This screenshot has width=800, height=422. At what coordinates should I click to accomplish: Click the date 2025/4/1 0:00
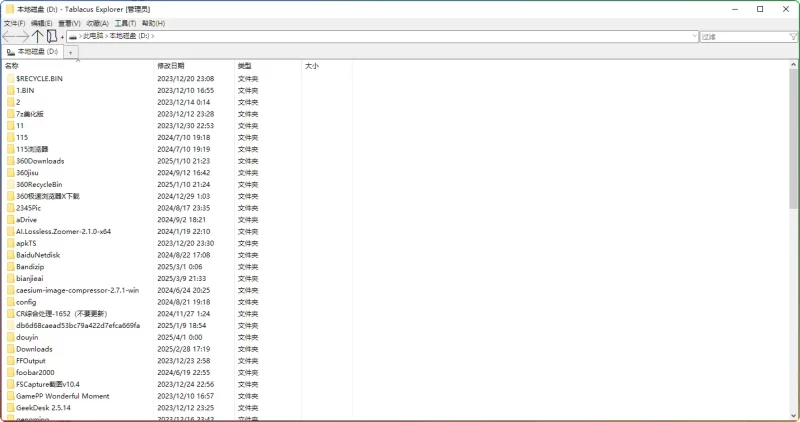pyautogui.click(x=180, y=337)
